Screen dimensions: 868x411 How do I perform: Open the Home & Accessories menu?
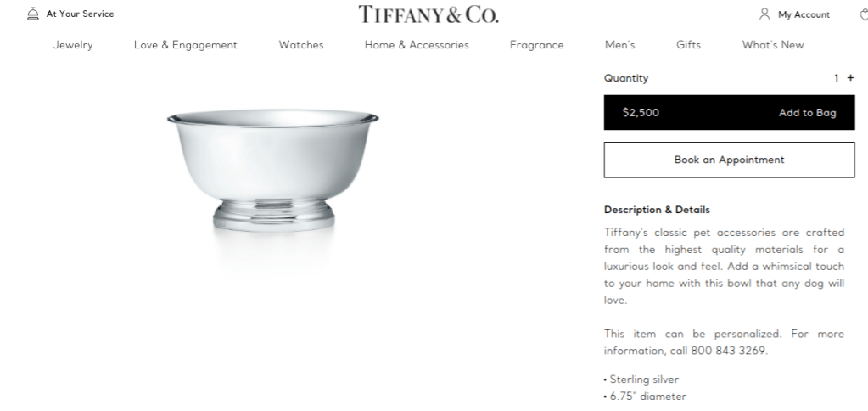[417, 45]
